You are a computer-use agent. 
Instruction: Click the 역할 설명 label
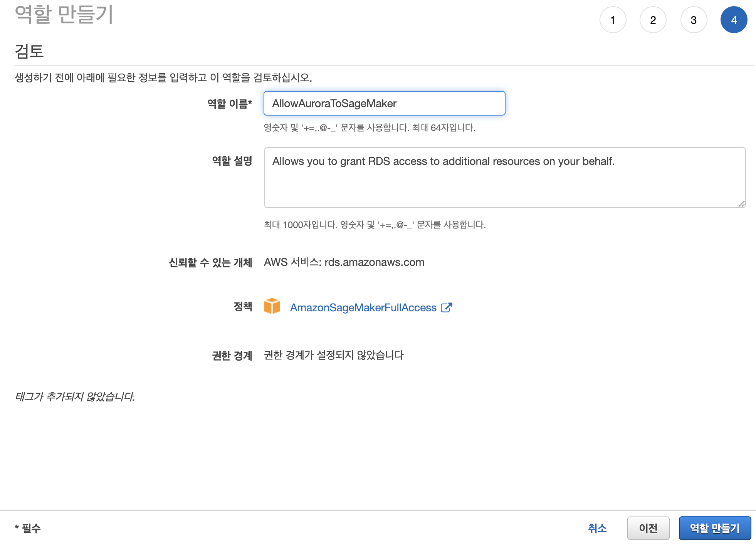pos(232,161)
